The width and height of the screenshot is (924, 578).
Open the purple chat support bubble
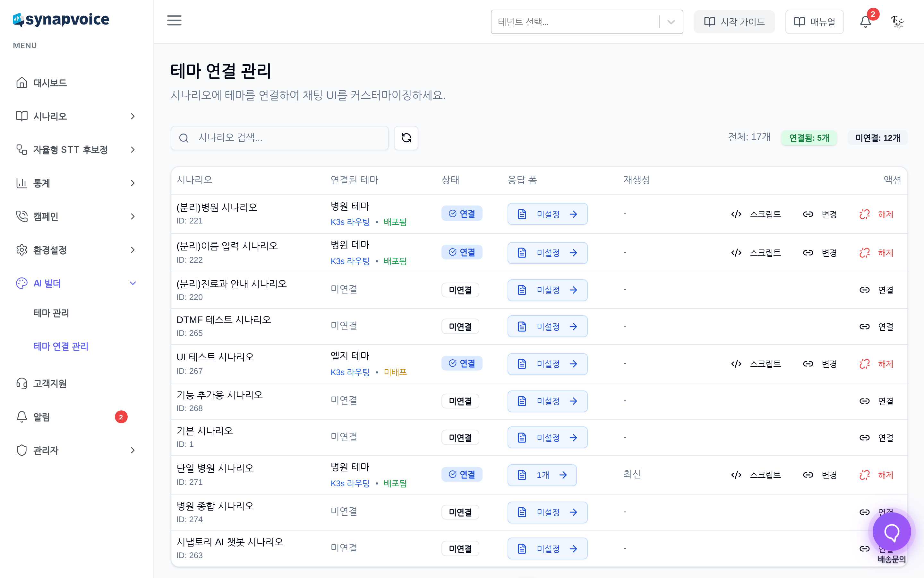[892, 531]
